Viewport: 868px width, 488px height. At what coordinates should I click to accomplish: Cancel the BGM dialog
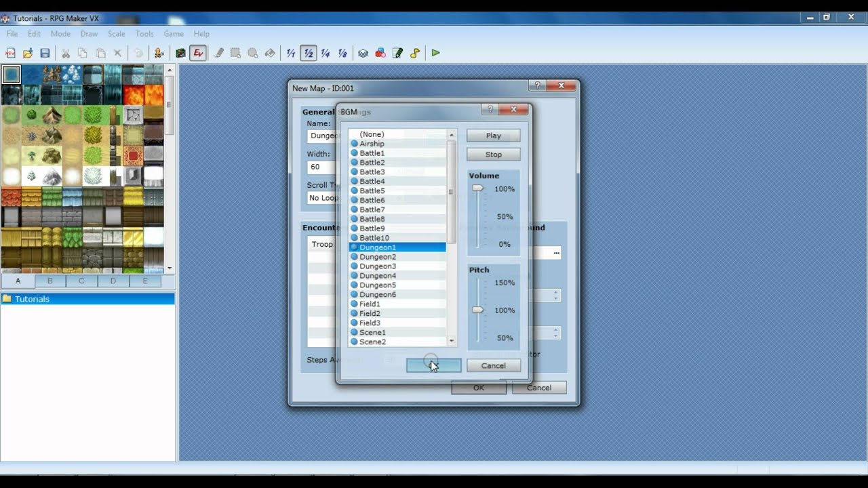(494, 365)
